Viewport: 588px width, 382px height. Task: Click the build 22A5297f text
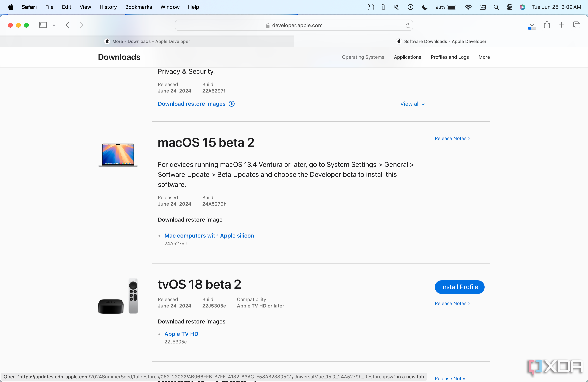213,91
